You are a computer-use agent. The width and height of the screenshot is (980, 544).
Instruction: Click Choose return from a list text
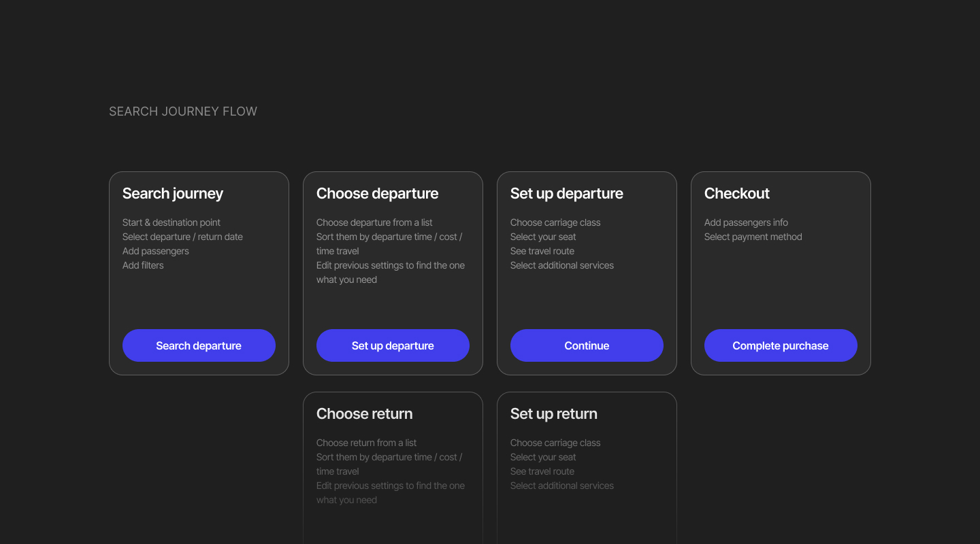(x=366, y=443)
